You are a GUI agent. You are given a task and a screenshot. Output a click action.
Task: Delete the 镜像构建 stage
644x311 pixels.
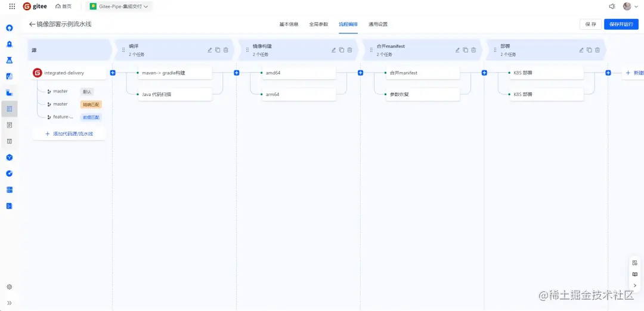350,50
